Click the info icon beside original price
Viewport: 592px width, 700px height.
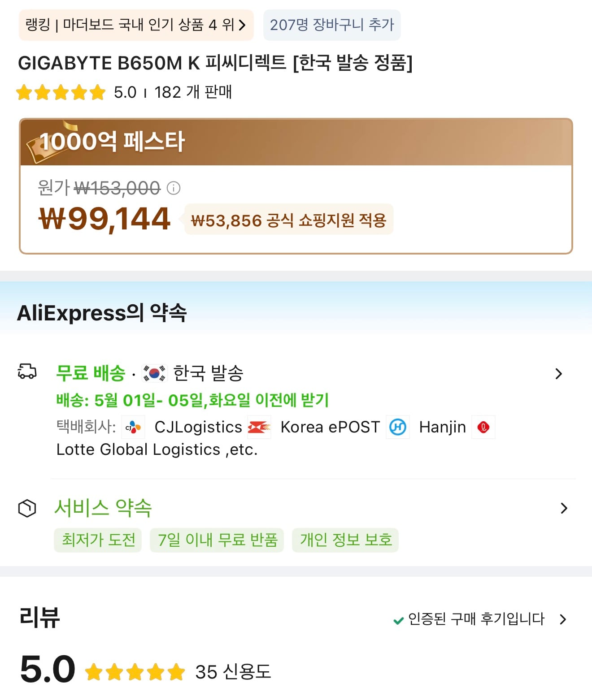coord(174,188)
